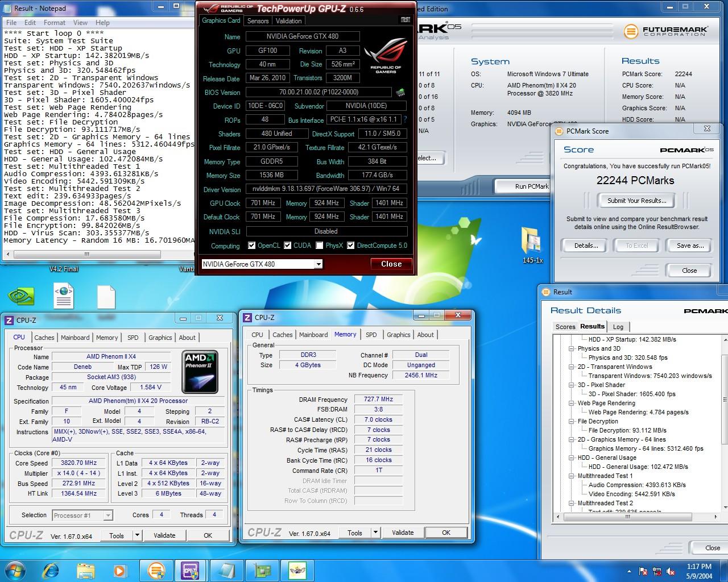The image size is (728, 582).
Task: Collapse the Physics and 3D tree node
Action: (572, 348)
